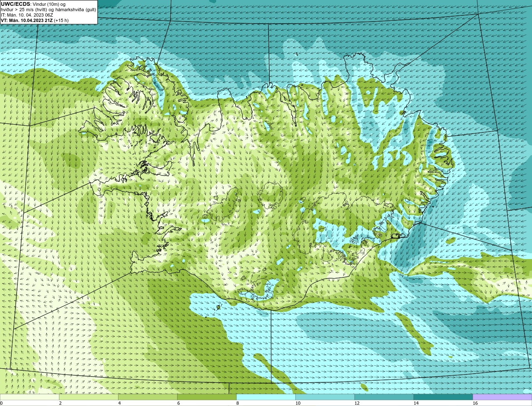Viewport: 532px width, 406px height.
Task: Click the legend scale label '0'
Action: coord(2,403)
